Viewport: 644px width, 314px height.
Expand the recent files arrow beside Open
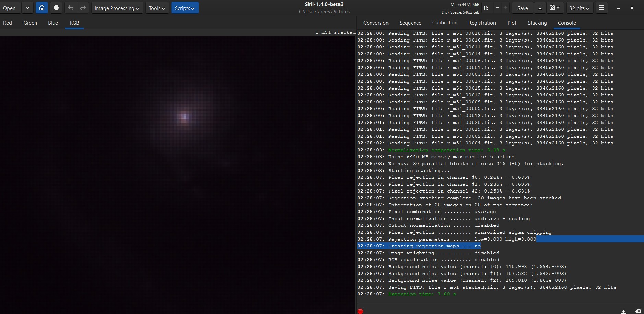click(x=27, y=8)
